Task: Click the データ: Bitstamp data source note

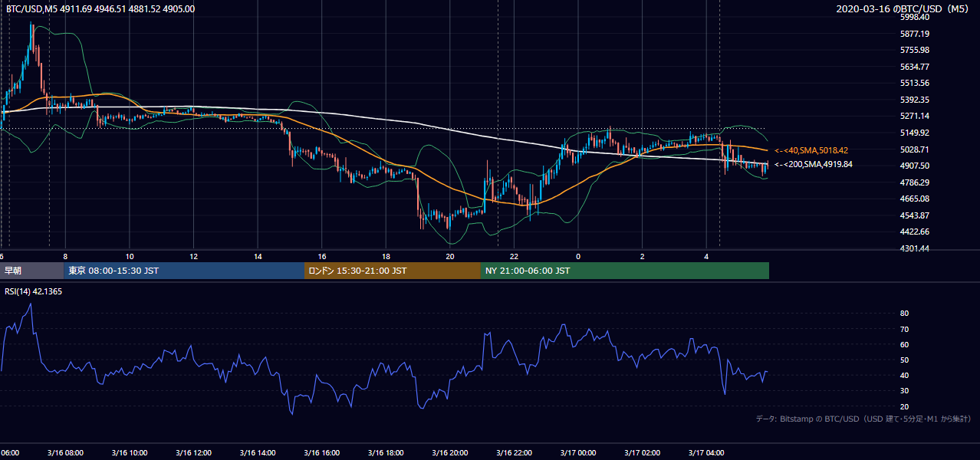Action: point(863,419)
